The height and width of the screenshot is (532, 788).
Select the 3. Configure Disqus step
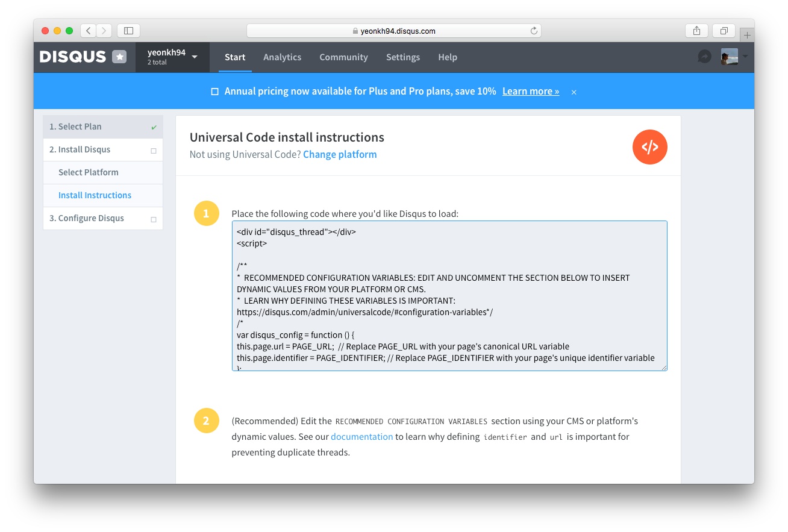(x=103, y=218)
